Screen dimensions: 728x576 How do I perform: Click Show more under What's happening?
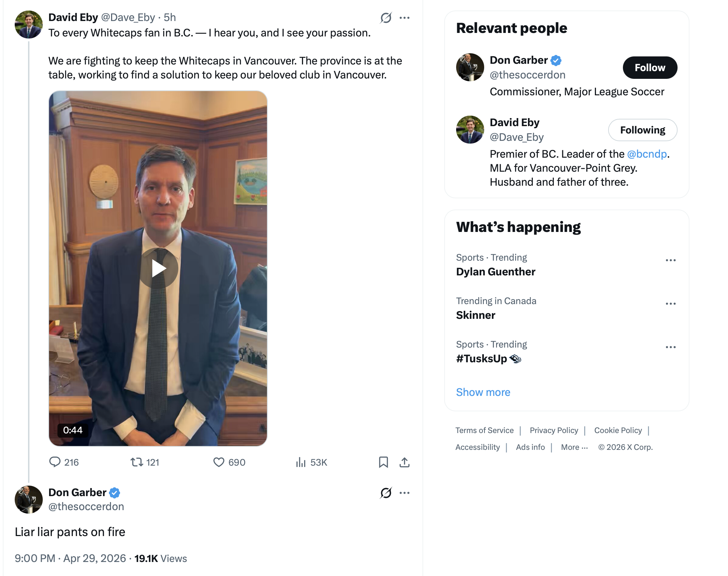pyautogui.click(x=483, y=392)
